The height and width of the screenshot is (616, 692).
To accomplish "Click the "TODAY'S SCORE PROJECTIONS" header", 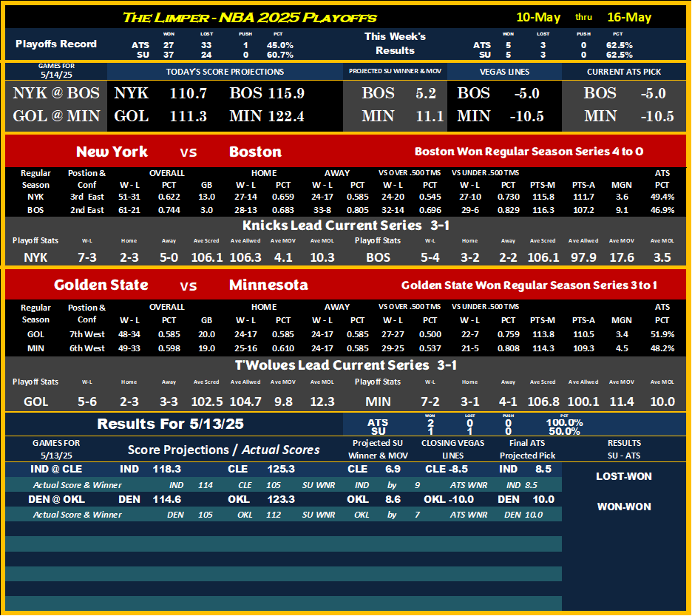I will tap(225, 72).
